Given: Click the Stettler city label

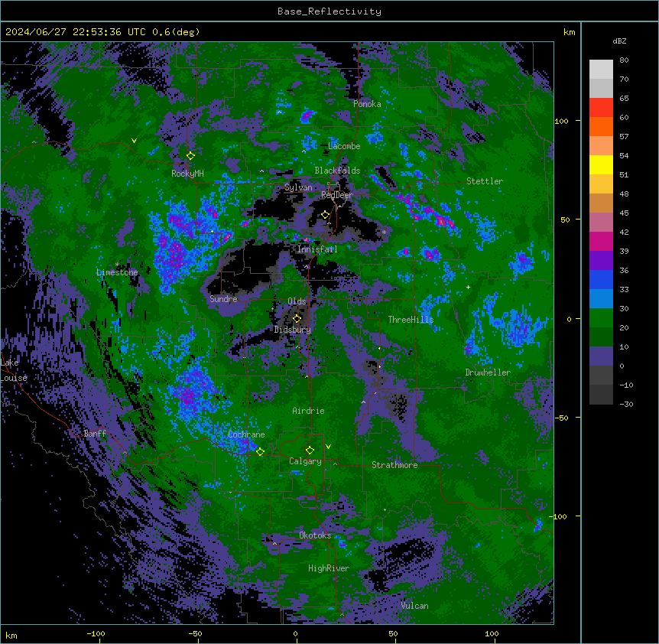Looking at the screenshot, I should point(485,181).
